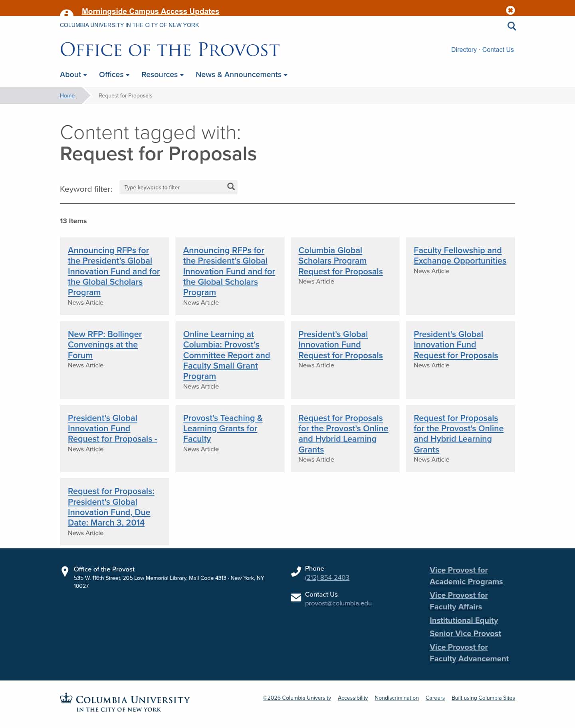Open Vice Provost for Faculty Advancement link
575x728 pixels.
pyautogui.click(x=469, y=653)
